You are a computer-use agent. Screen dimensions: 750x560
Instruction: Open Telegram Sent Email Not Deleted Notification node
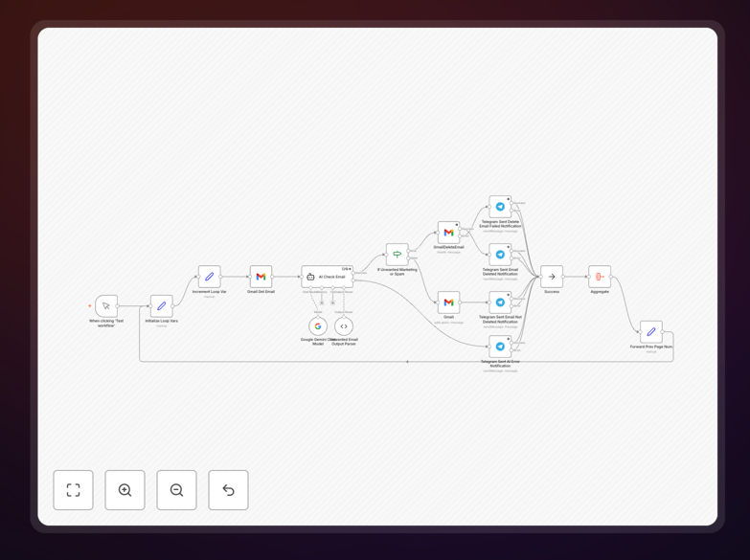click(500, 302)
